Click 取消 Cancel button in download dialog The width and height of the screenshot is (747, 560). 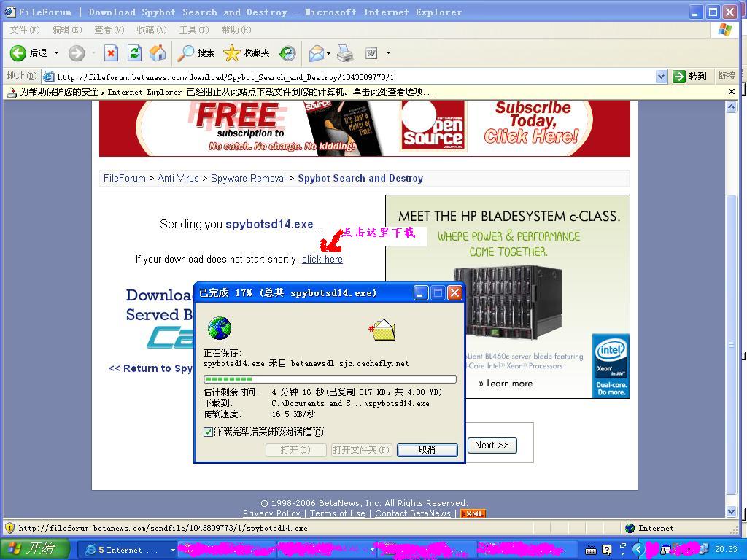point(427,449)
